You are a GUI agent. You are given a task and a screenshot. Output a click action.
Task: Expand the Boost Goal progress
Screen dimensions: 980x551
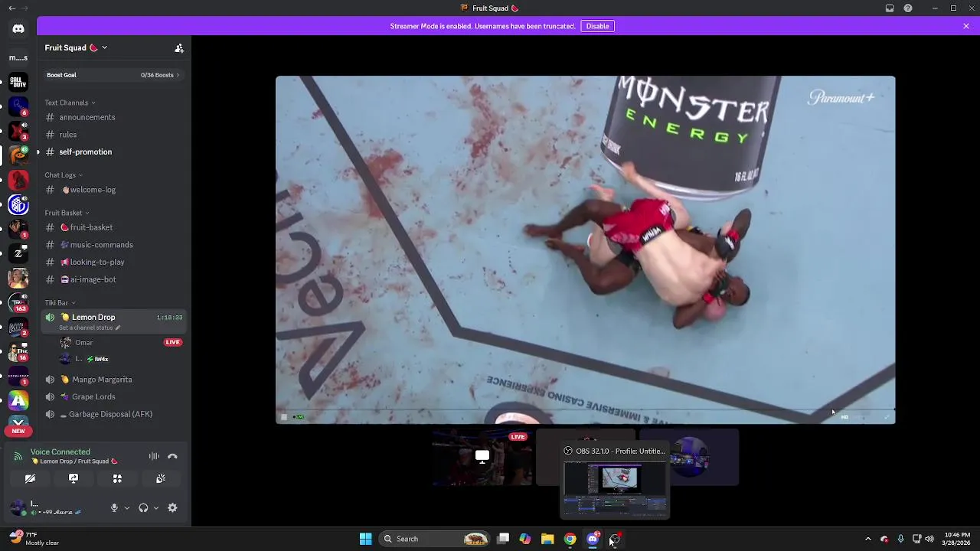click(113, 75)
